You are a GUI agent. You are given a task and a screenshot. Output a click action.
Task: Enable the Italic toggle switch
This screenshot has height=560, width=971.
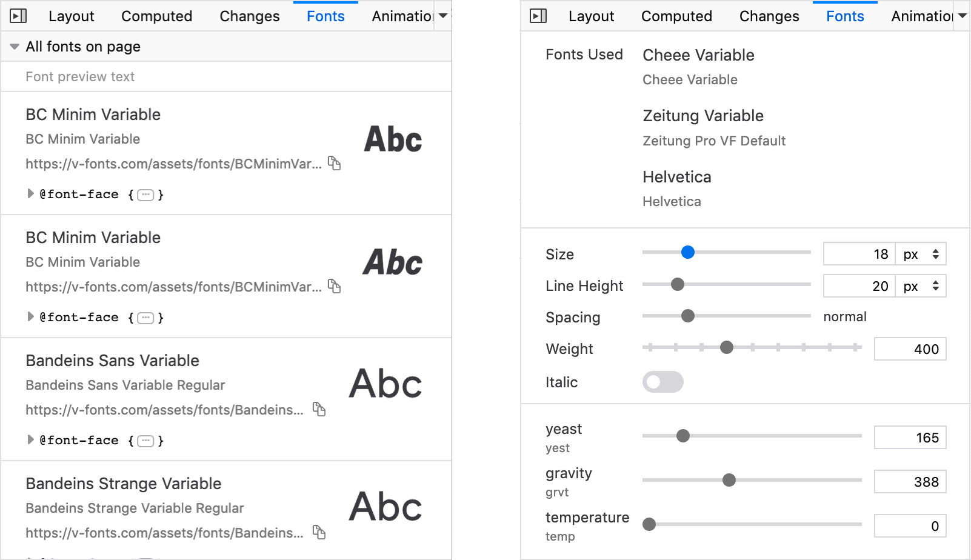click(662, 382)
